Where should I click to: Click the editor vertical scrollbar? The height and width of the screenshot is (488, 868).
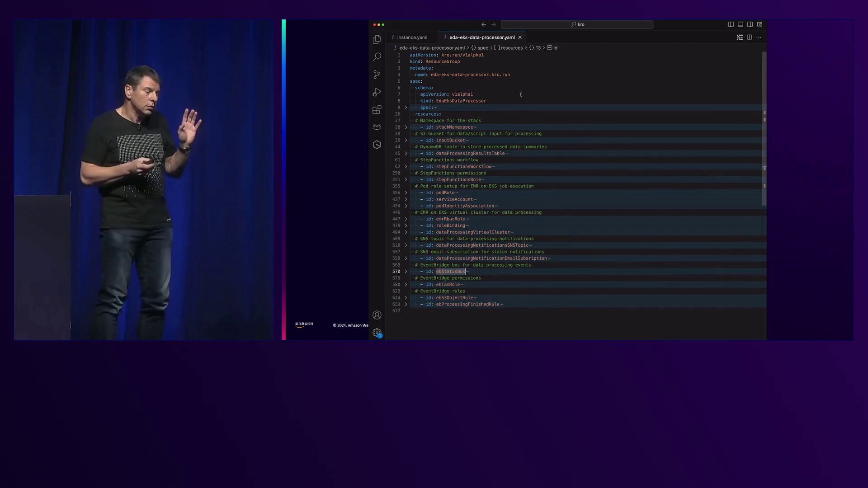(x=764, y=129)
